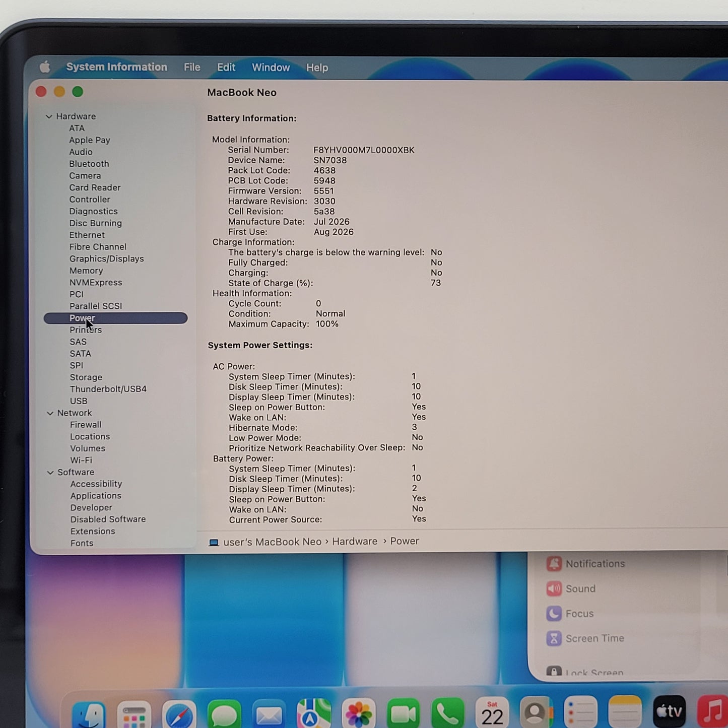Launch Safari from the Dock
This screenshot has height=728, width=728.
(x=179, y=714)
